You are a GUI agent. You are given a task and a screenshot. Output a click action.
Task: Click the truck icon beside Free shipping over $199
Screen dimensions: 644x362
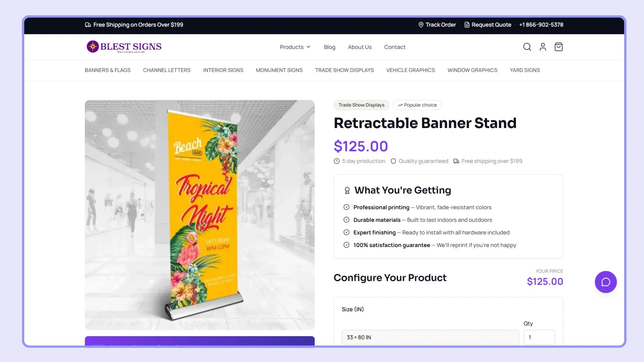pos(456,161)
